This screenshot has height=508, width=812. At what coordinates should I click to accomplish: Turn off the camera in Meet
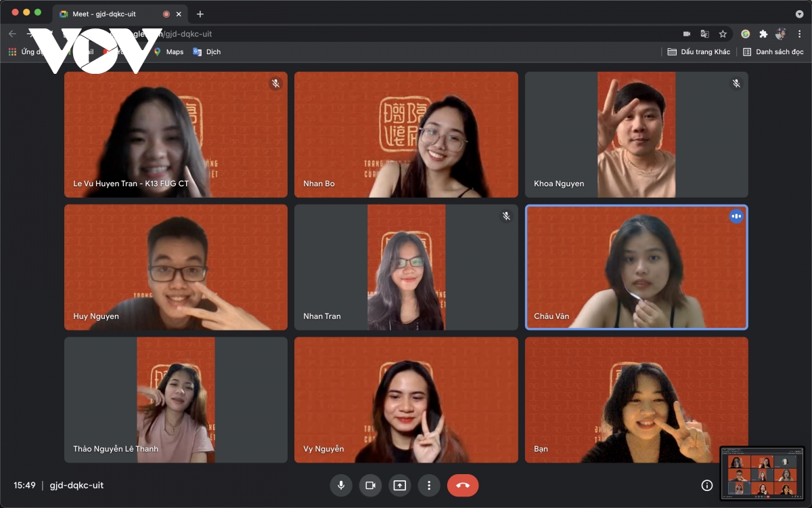pos(370,485)
